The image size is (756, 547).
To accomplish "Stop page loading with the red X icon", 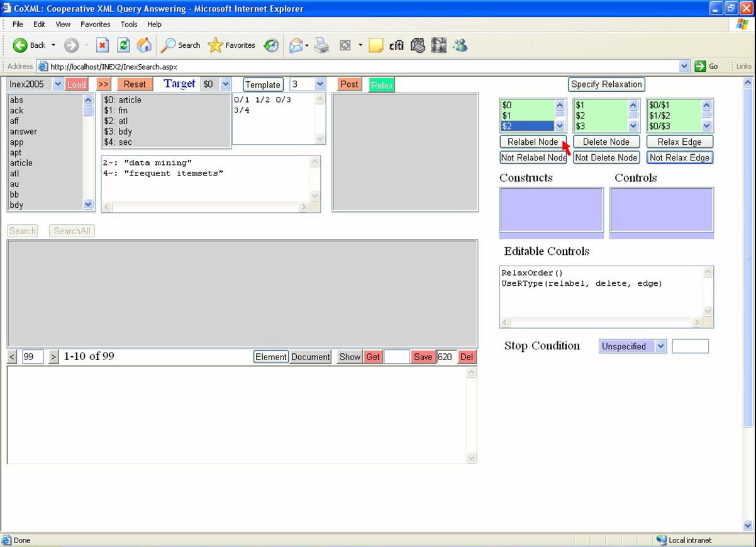I will coord(103,45).
